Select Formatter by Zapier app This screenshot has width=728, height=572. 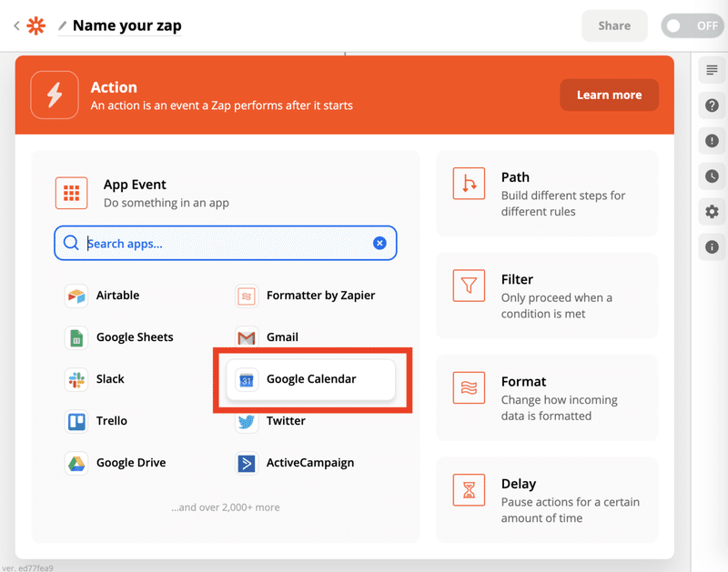(x=306, y=296)
